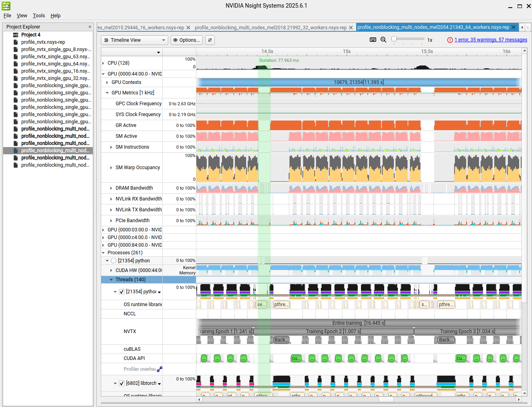
Task: Open the Tools menu
Action: coord(39,16)
